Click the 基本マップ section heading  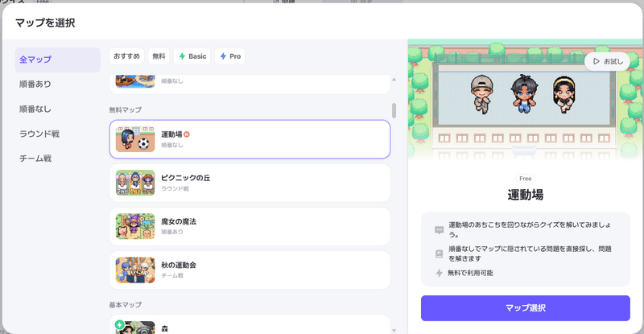point(126,305)
